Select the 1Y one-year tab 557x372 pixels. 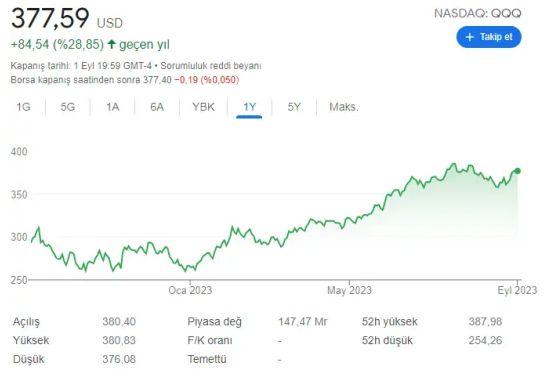[x=249, y=107]
